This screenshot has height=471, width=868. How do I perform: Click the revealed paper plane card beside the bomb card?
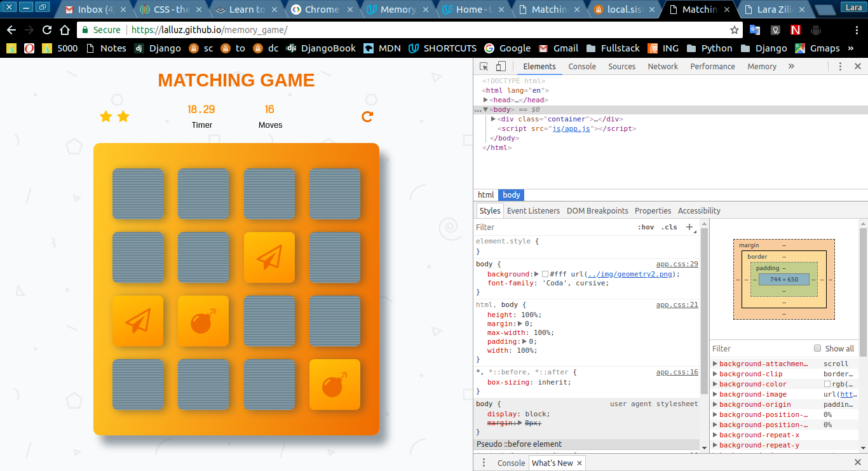[138, 321]
